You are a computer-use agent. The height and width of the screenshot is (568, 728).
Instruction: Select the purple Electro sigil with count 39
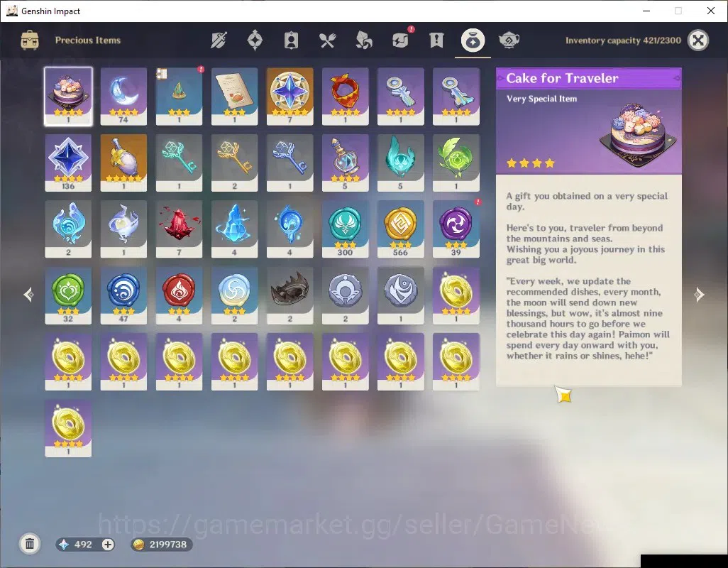click(456, 229)
